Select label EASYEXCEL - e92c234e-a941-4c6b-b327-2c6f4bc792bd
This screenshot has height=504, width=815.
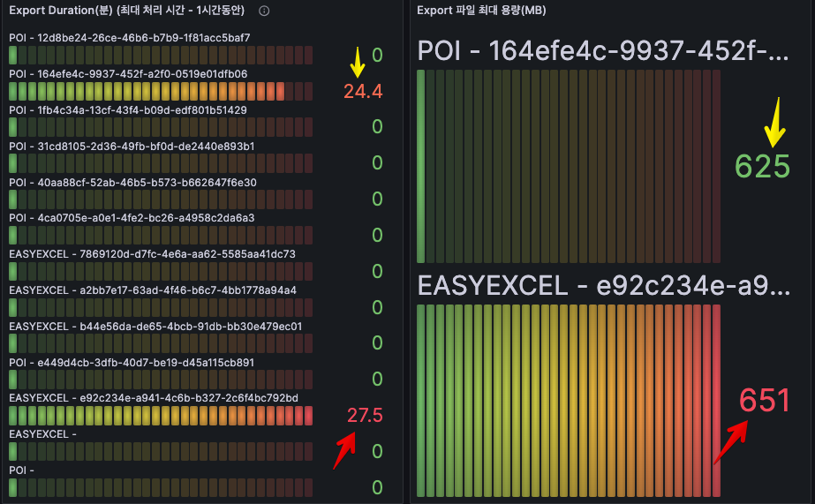coord(154,399)
